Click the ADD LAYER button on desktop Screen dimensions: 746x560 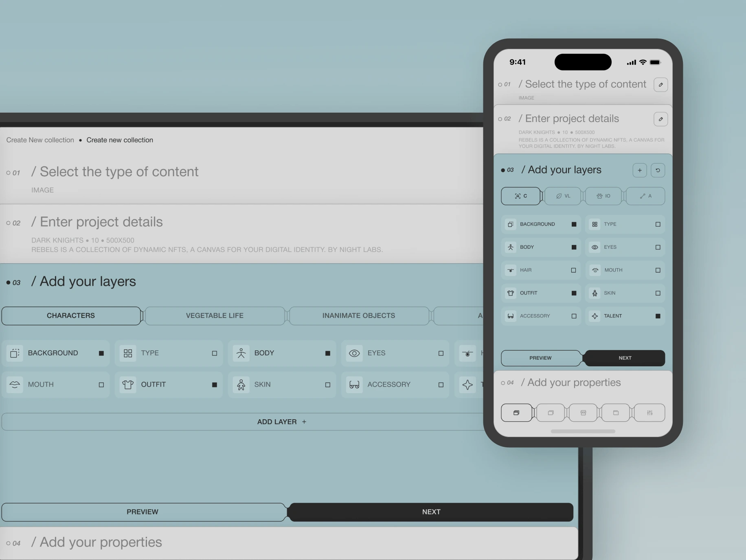(281, 422)
